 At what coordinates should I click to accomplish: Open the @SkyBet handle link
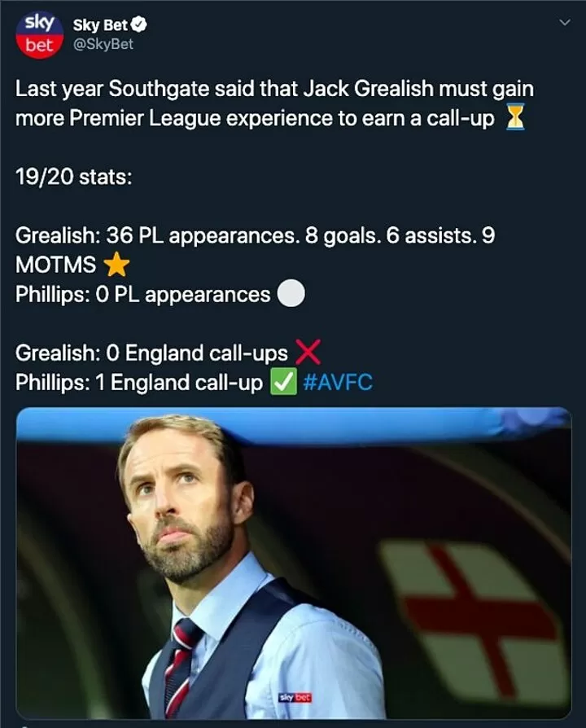click(103, 44)
